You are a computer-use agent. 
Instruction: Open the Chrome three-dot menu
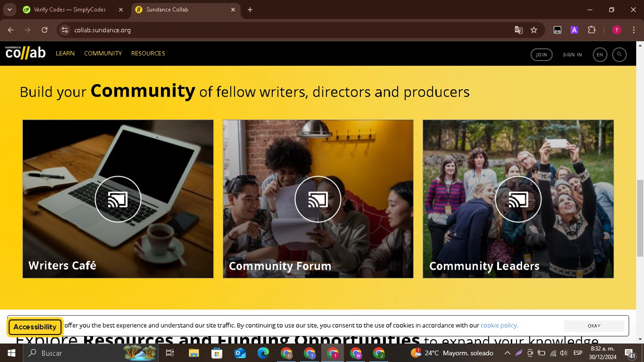pos(634,30)
